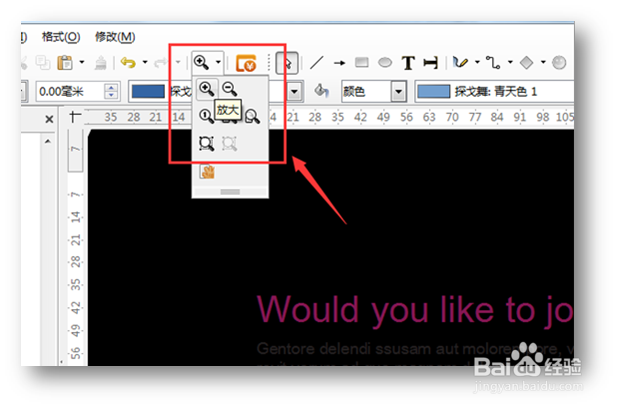Image resolution: width=617 pixels, height=408 pixels.
Task: Expand the Paste dropdown arrow
Action: [82, 62]
